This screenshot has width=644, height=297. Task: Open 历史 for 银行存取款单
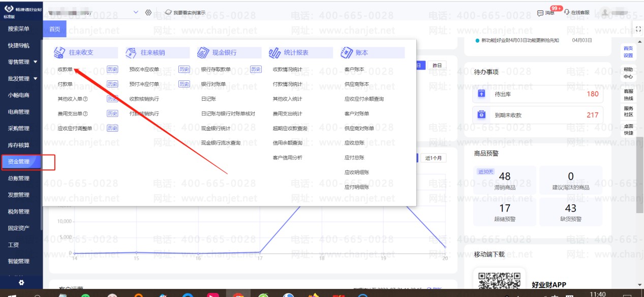coord(256,69)
